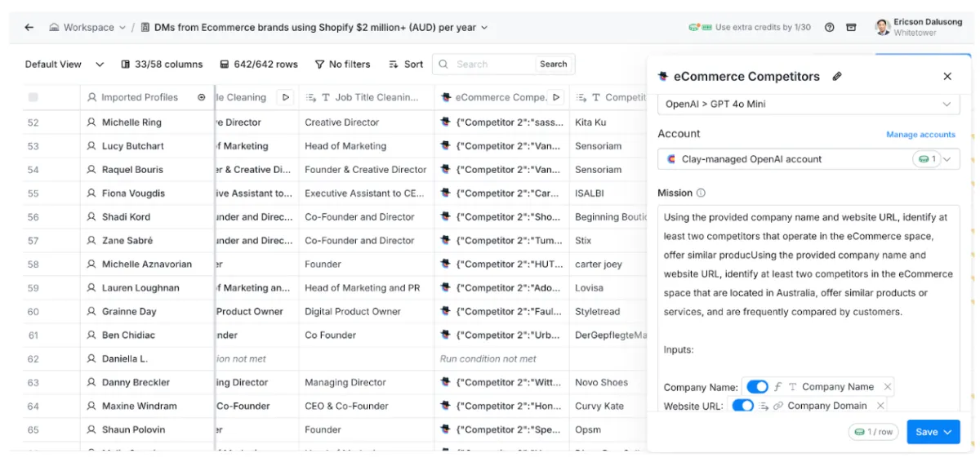Open the help question mark icon
The image size is (980, 467).
[830, 27]
